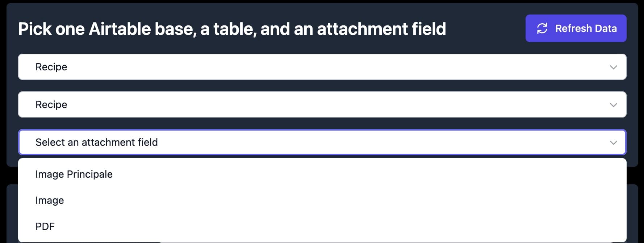Click the words "attachment field" in the heading

click(x=381, y=29)
